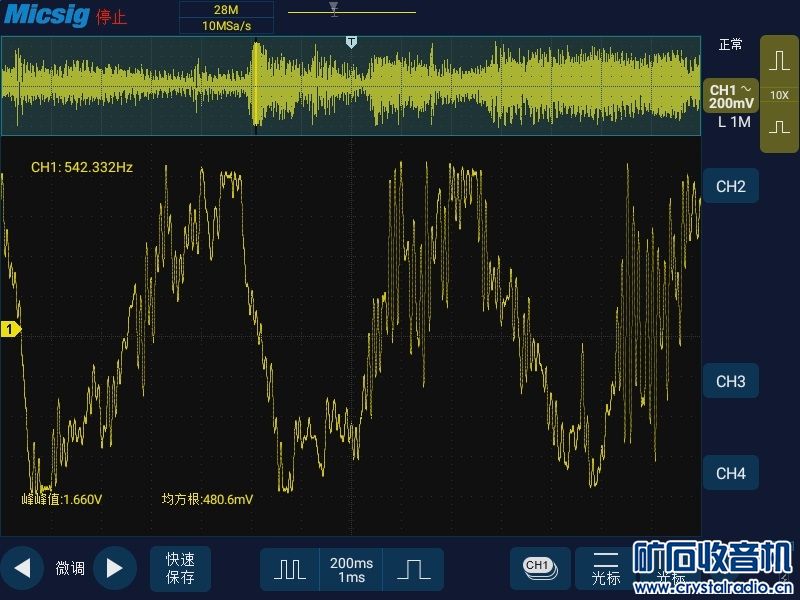800x600 pixels.
Task: Open the 光标 cursor measurement button
Action: [x=606, y=568]
